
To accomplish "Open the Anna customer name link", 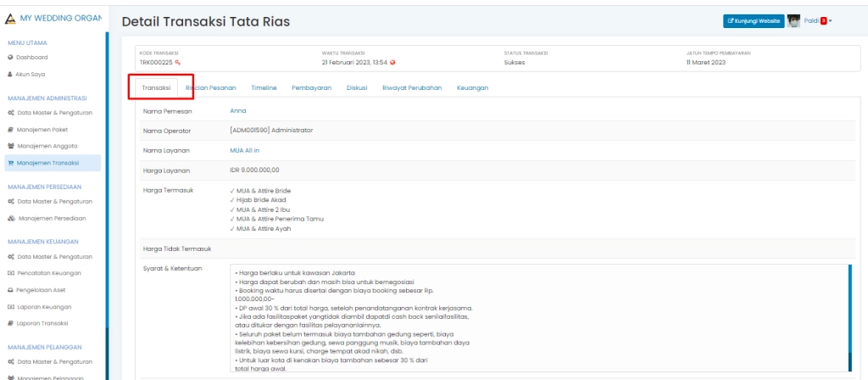I will (x=237, y=111).
